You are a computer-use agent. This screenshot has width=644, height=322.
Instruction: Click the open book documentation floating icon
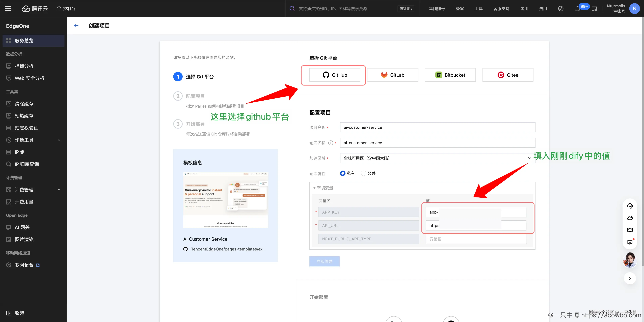point(630,230)
